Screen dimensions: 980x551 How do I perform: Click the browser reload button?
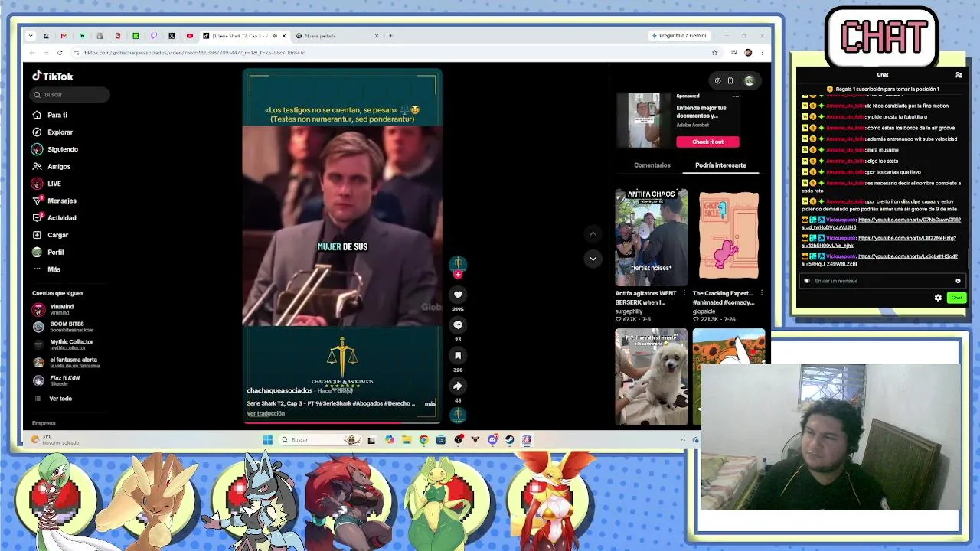60,53
